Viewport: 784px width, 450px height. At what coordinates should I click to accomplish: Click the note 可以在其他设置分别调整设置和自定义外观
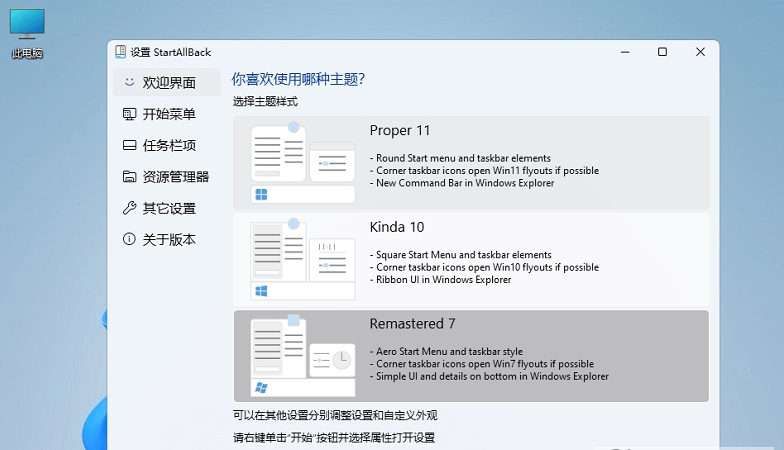335,415
